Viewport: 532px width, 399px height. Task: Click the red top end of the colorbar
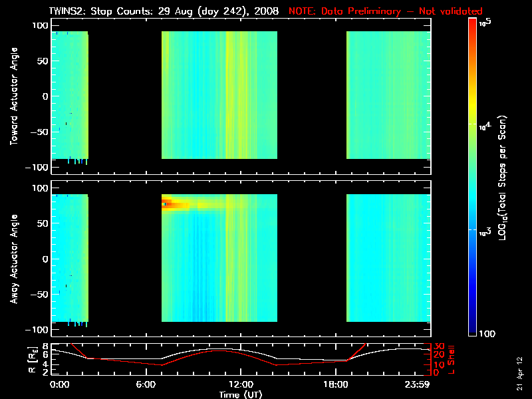[x=473, y=24]
